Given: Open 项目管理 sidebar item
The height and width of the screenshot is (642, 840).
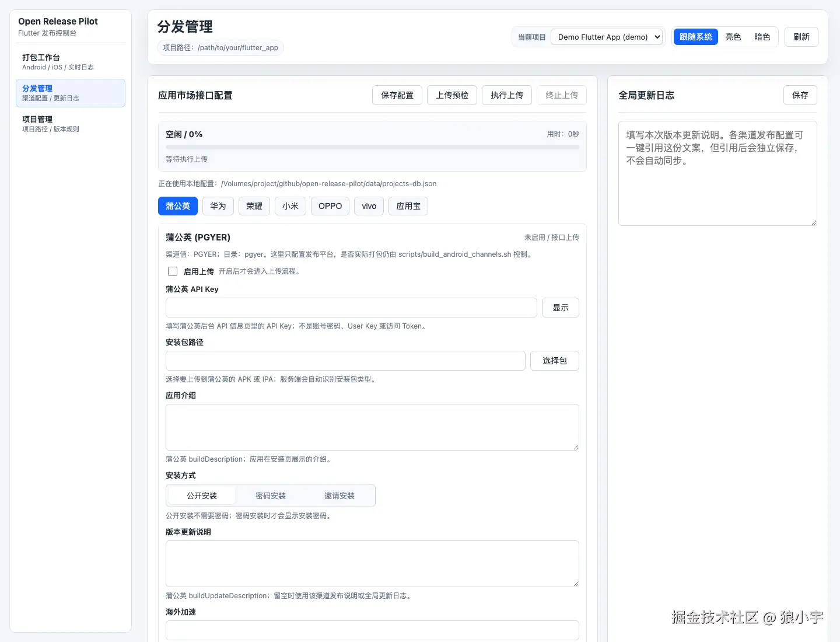Looking at the screenshot, I should click(x=71, y=124).
